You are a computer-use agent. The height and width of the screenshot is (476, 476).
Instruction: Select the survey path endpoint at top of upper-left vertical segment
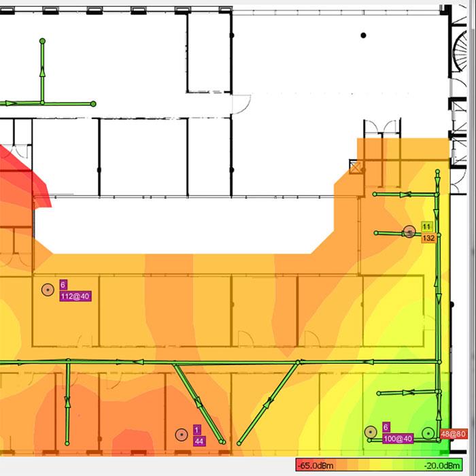pos(42,41)
